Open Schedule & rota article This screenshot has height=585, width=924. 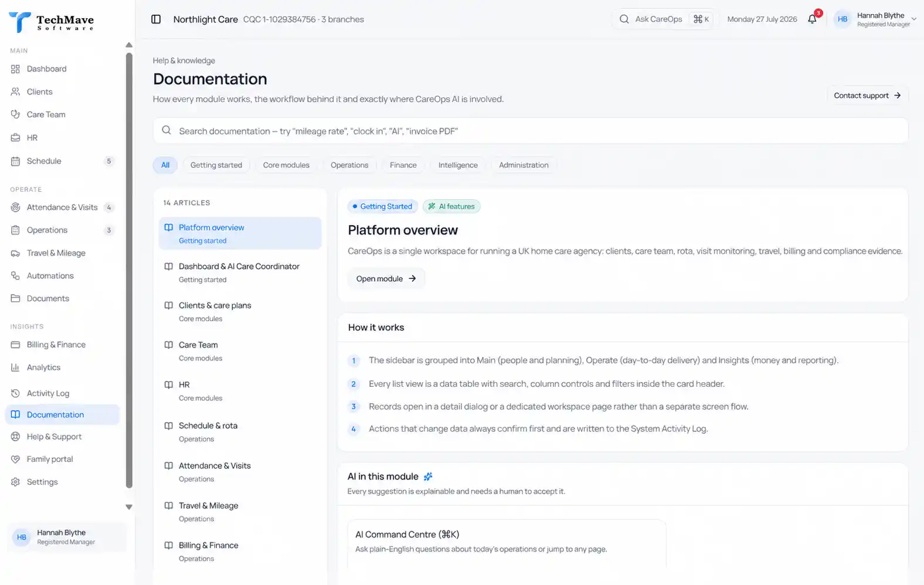pyautogui.click(x=240, y=432)
